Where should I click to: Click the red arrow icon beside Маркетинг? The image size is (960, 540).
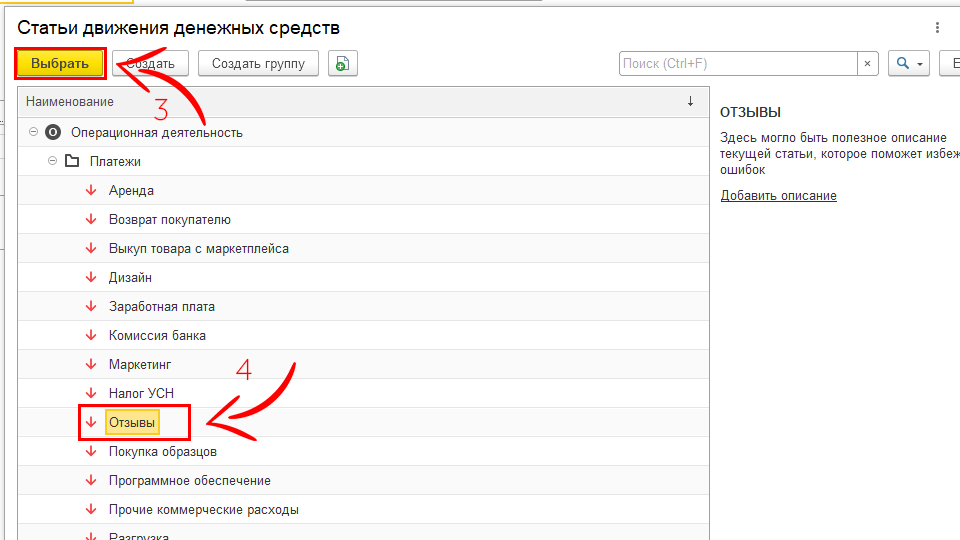tap(90, 364)
